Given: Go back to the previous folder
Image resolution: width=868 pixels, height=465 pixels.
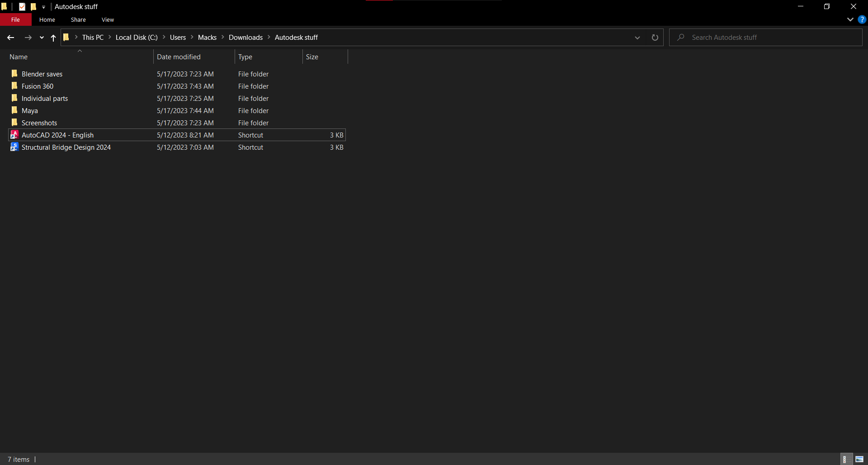Looking at the screenshot, I should pyautogui.click(x=11, y=38).
